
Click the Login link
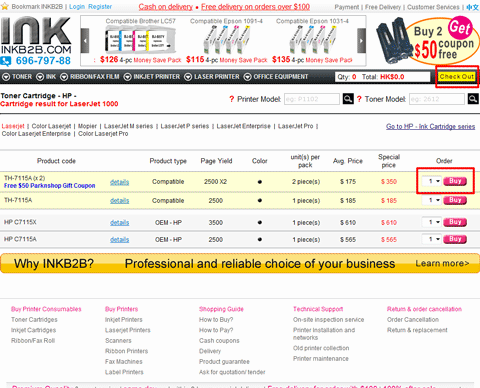click(77, 7)
